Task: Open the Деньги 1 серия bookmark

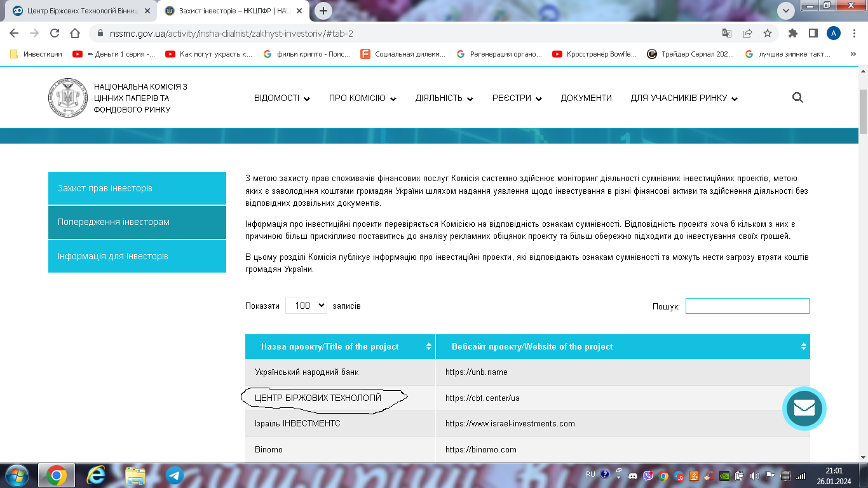Action: click(x=114, y=54)
